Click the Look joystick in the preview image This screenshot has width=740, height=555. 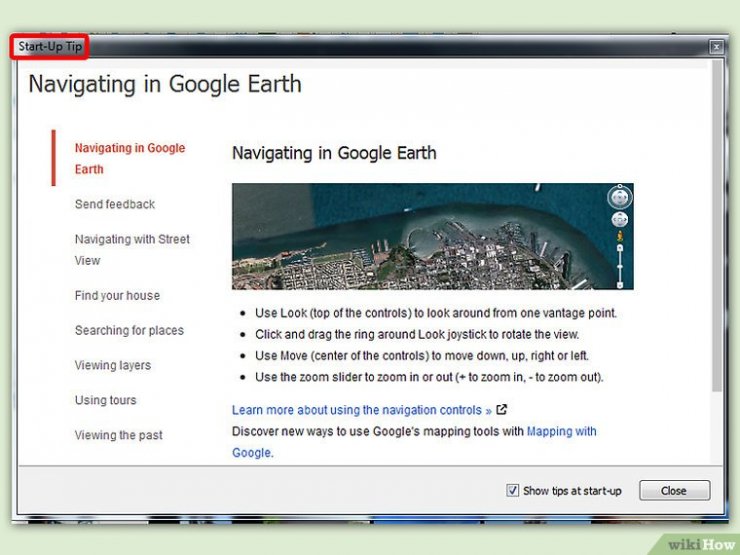click(620, 197)
